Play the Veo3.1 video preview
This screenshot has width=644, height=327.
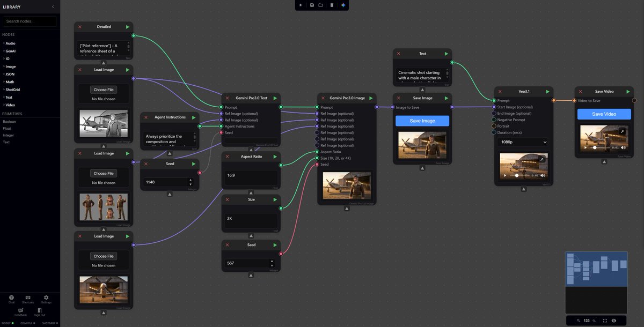[505, 175]
